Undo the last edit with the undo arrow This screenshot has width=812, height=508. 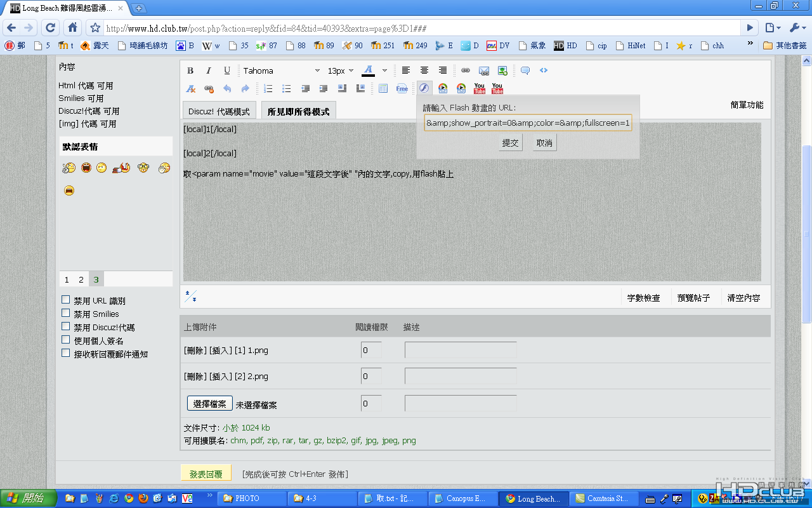(x=227, y=88)
